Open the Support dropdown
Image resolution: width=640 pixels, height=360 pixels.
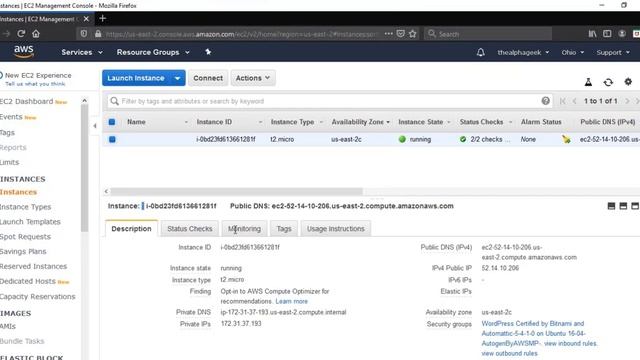point(613,52)
